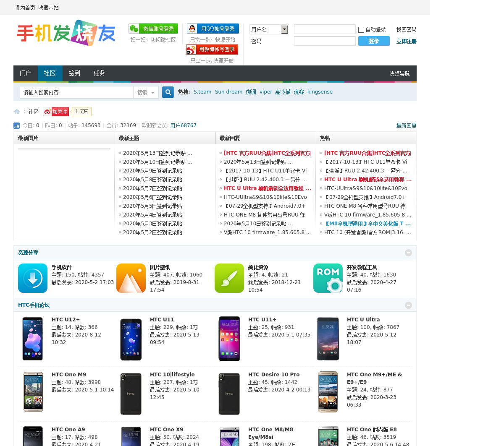Log in with QQ account button
The width and height of the screenshot is (504, 446).
(213, 29)
